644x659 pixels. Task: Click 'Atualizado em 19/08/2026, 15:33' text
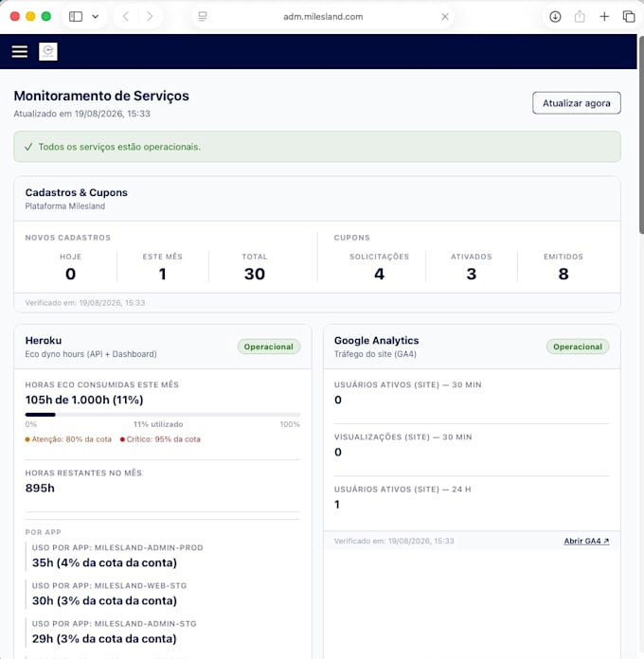(82, 114)
